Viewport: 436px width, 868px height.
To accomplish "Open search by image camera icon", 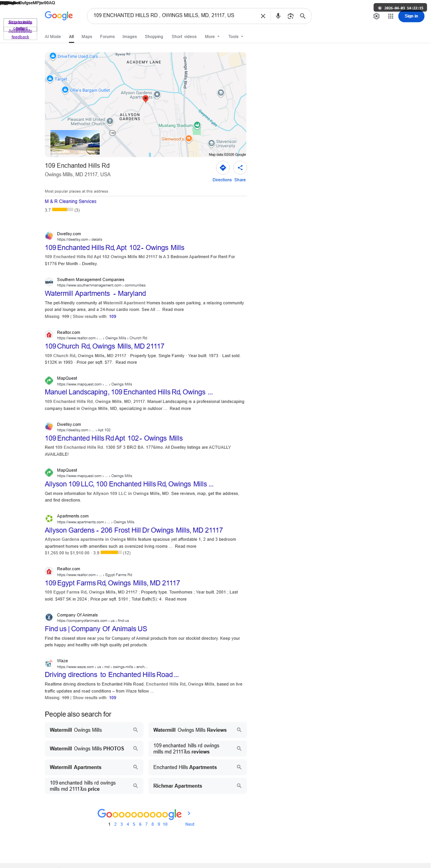I will click(291, 16).
